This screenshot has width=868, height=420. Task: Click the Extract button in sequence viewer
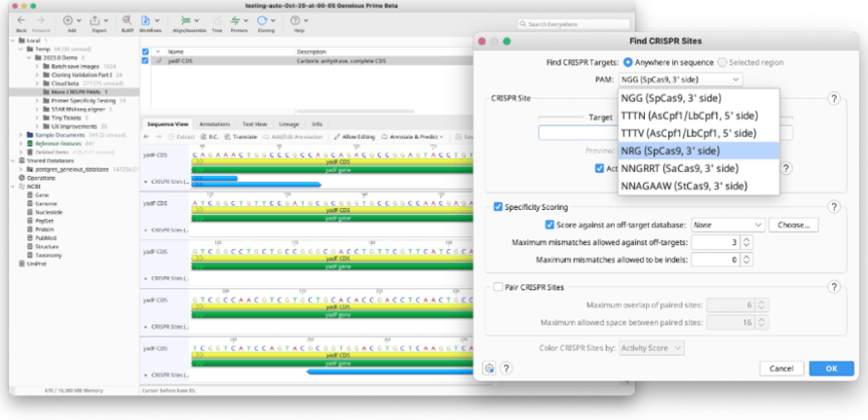(181, 136)
